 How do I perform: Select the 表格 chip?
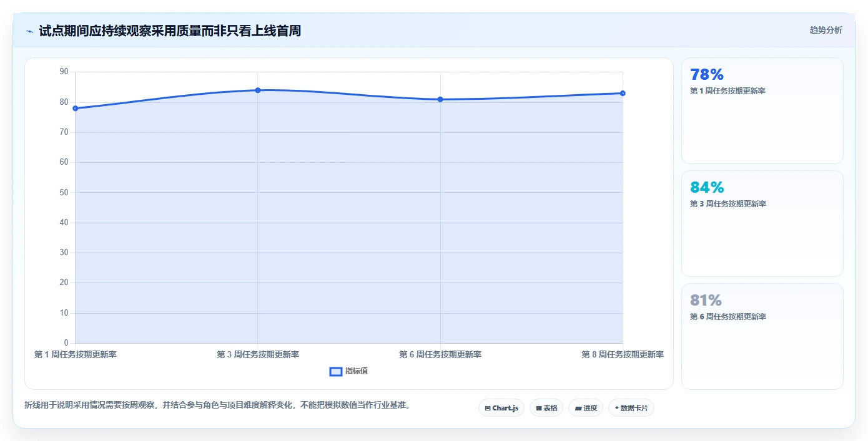click(x=546, y=408)
